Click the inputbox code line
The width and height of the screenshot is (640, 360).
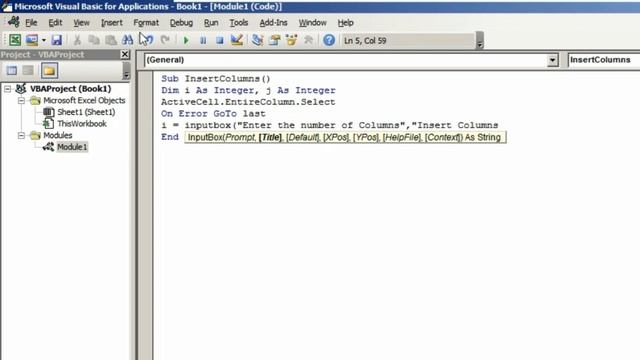pos(329,125)
